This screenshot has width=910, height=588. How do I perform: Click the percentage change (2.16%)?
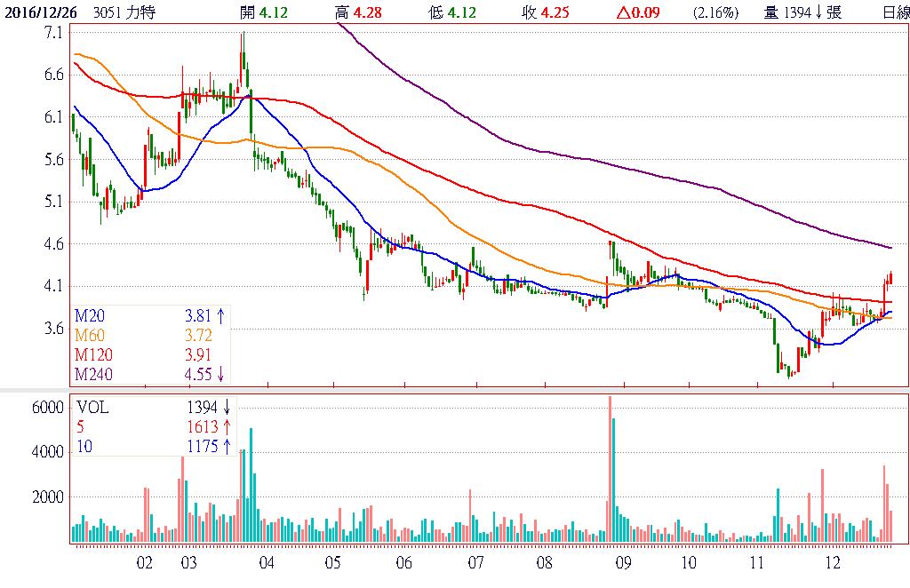coord(715,13)
